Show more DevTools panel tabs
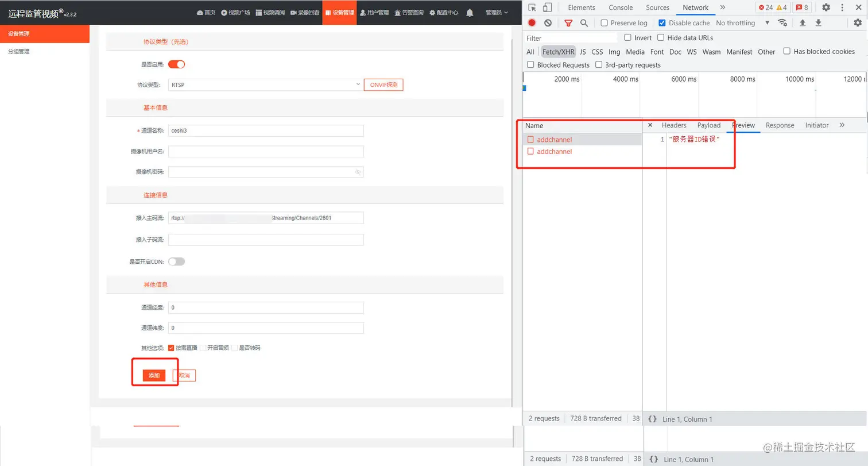This screenshot has height=466, width=868. [722, 7]
